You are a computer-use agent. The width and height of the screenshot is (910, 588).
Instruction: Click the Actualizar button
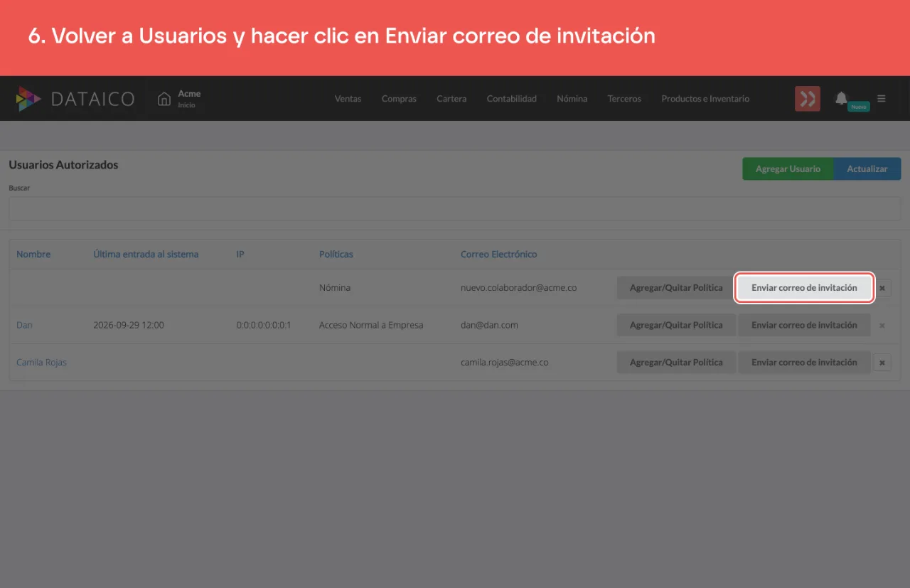[x=867, y=169]
